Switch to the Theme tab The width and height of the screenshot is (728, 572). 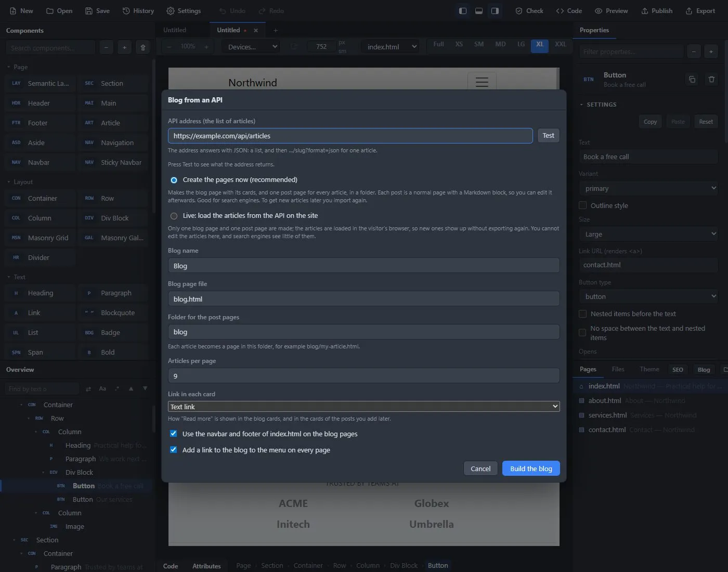point(649,369)
